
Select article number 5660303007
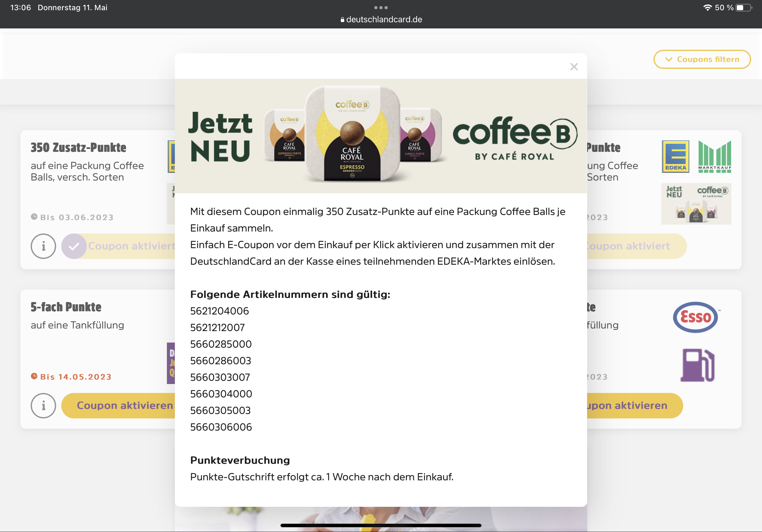[220, 377]
